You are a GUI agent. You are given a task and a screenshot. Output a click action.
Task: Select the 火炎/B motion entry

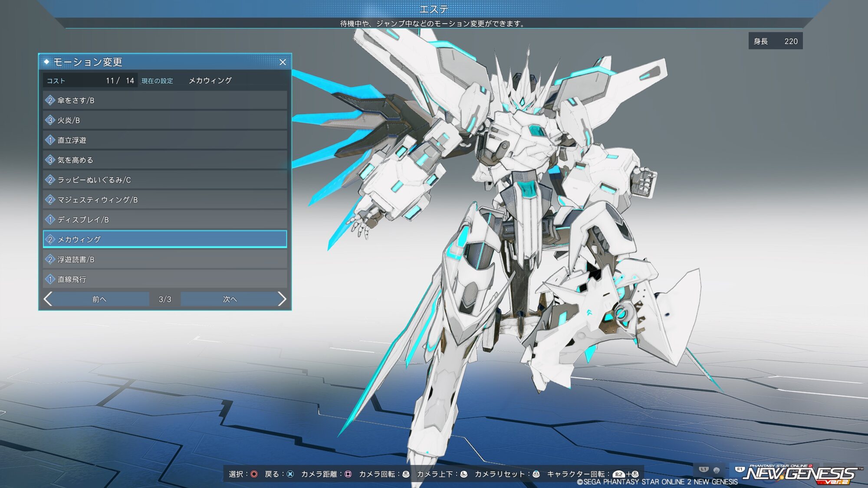coord(165,120)
